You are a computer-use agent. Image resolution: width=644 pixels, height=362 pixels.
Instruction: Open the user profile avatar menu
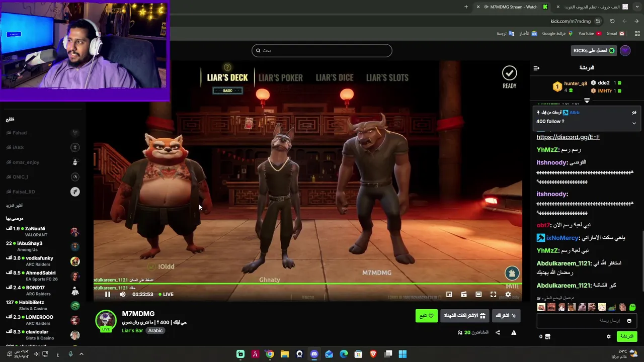point(625,50)
